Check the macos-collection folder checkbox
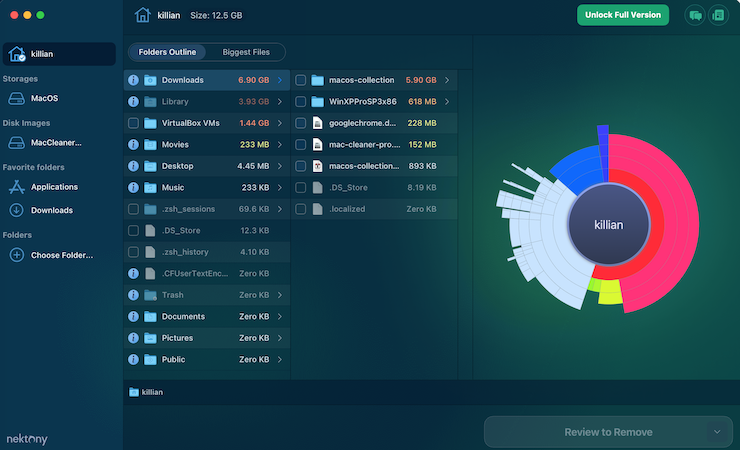 click(x=301, y=80)
